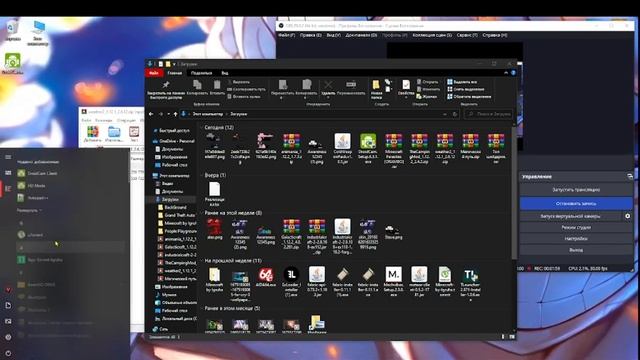Click the Copy icon in Explorer ribbon
Screen dimensions: 640x360
point(197,84)
